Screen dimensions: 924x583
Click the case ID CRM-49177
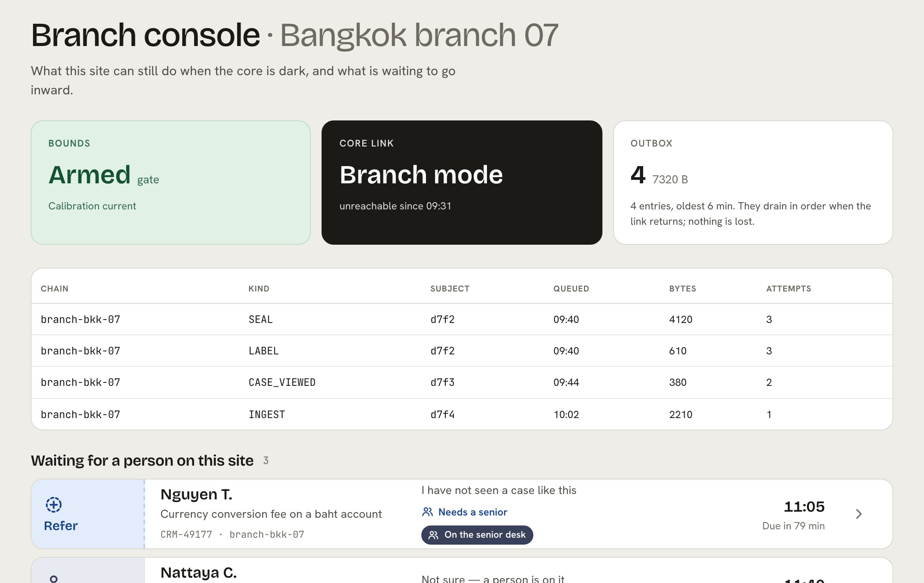tap(186, 534)
